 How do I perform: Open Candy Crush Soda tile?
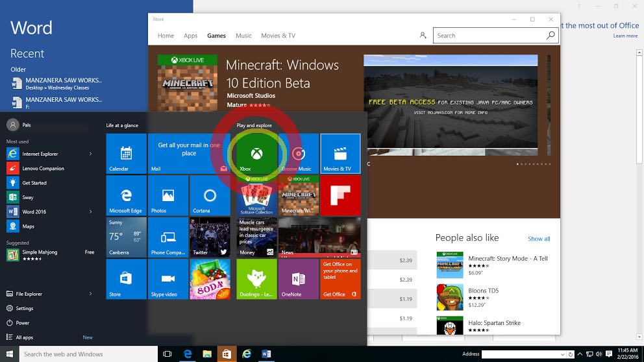[210, 279]
